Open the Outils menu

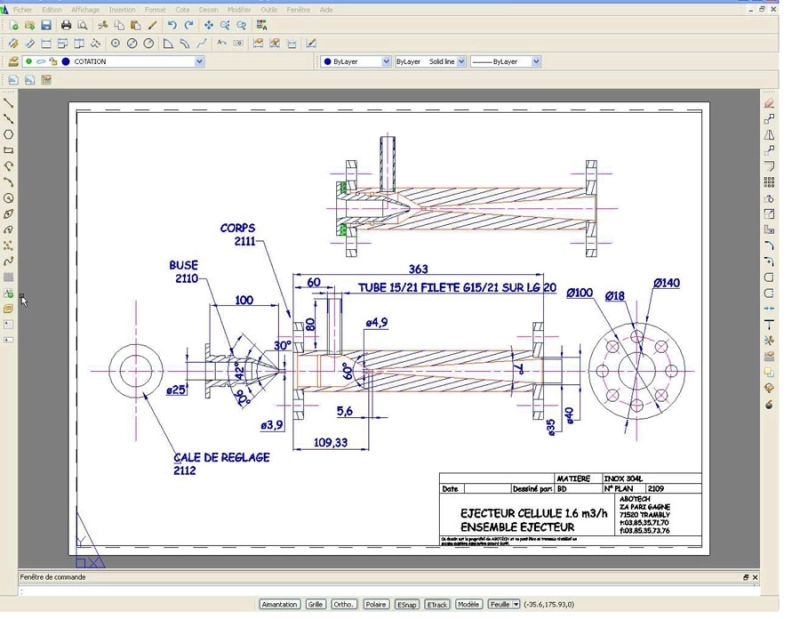(x=269, y=10)
